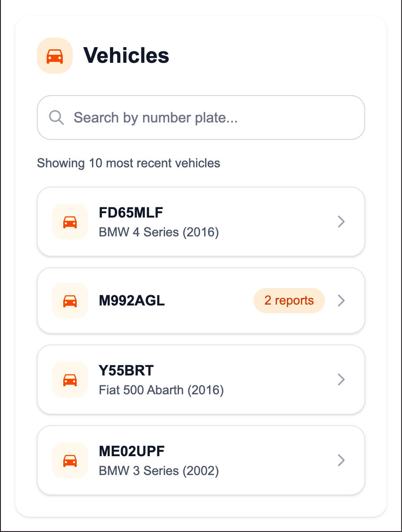
Task: Open Y55BRT using the right chevron
Action: [341, 379]
